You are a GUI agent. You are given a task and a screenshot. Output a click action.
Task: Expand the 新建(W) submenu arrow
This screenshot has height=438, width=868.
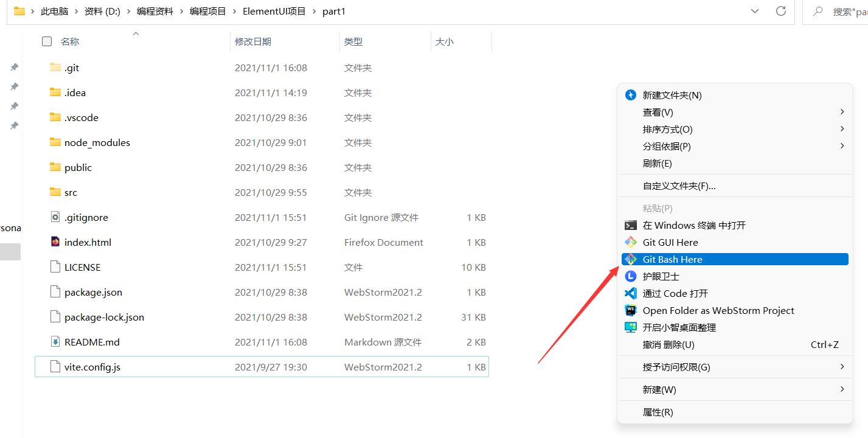tap(842, 389)
